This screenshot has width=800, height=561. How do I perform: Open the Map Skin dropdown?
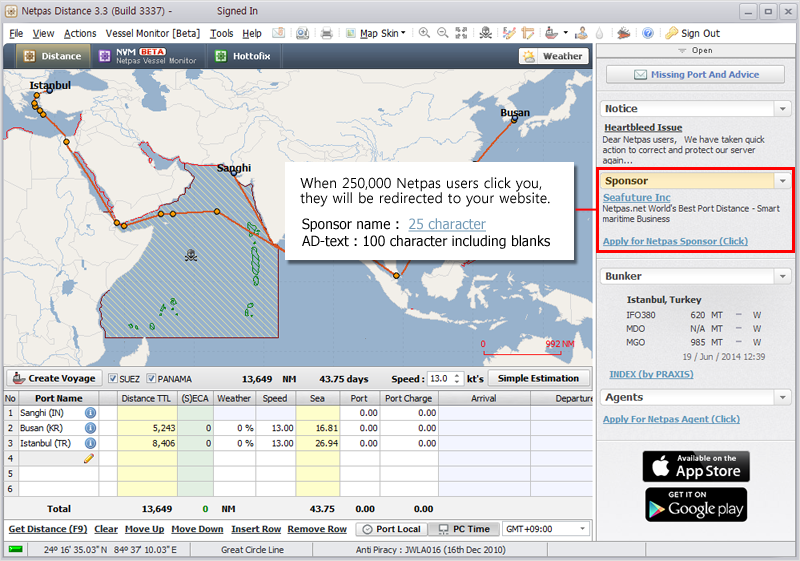tap(377, 33)
